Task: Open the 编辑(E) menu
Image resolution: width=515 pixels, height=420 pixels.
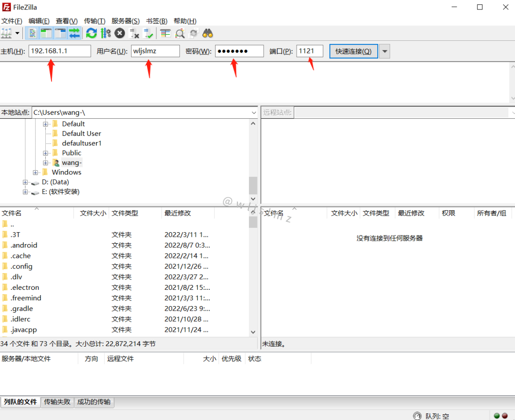Action: tap(39, 21)
